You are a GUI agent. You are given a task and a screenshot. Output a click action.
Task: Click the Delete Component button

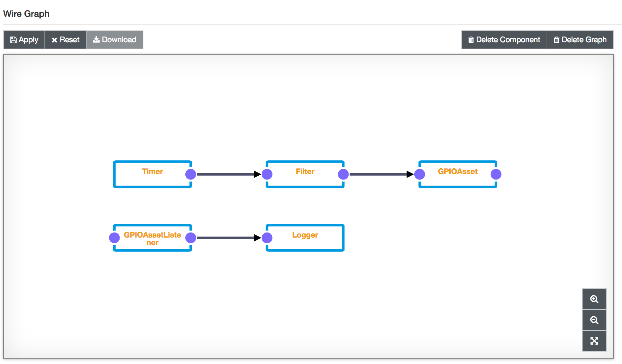(504, 40)
